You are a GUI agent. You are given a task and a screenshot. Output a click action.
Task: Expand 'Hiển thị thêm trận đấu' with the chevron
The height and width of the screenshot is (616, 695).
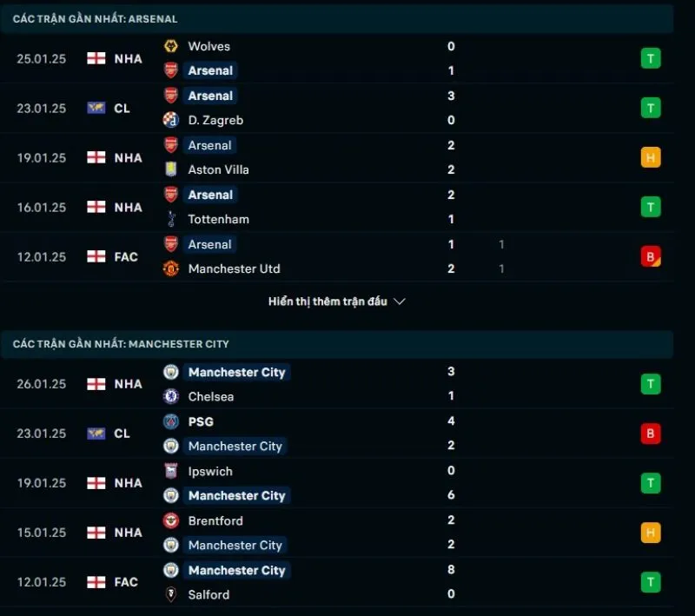[336, 301]
